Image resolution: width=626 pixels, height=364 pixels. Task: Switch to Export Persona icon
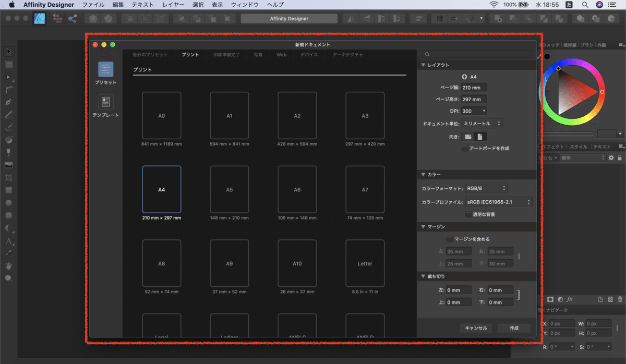(x=72, y=18)
